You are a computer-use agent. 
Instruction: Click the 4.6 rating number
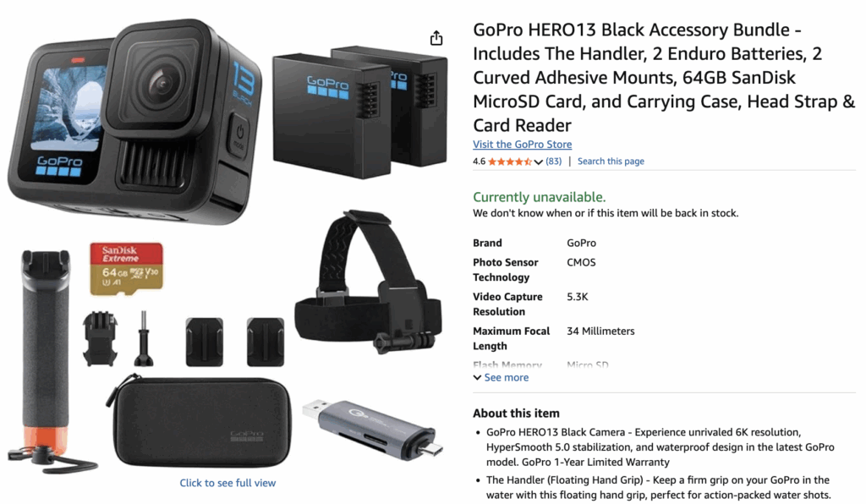click(479, 162)
